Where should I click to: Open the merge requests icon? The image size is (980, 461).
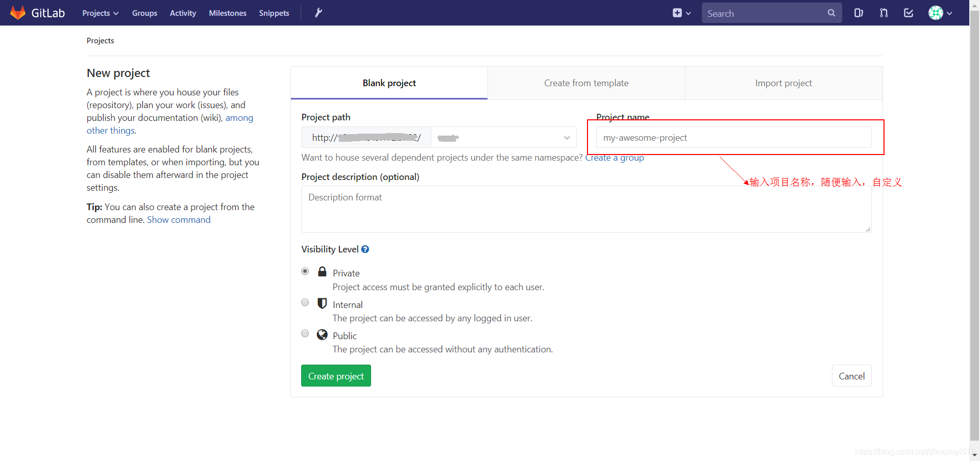[x=884, y=13]
